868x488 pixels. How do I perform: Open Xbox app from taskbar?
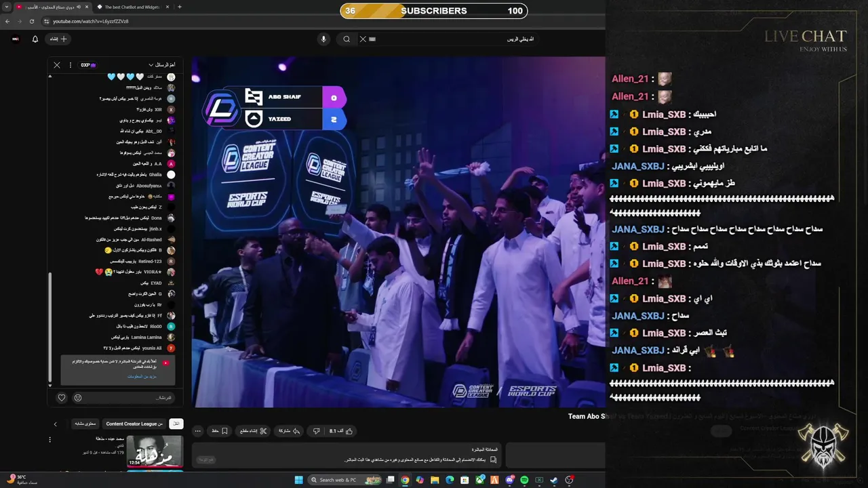click(x=479, y=480)
